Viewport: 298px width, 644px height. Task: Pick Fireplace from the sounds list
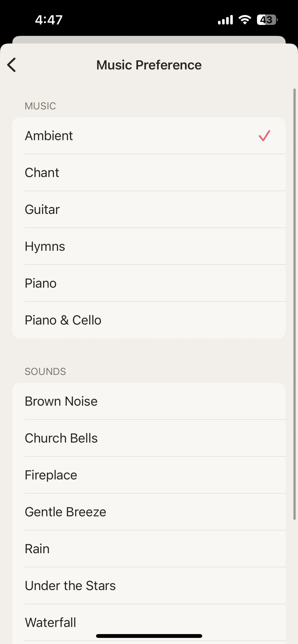[x=149, y=475]
